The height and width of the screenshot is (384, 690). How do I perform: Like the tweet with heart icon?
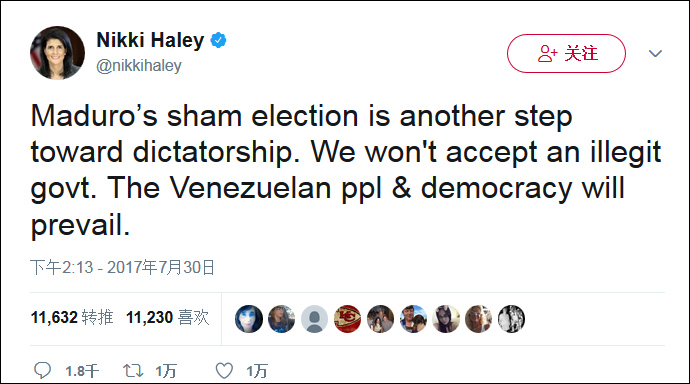pyautogui.click(x=224, y=371)
